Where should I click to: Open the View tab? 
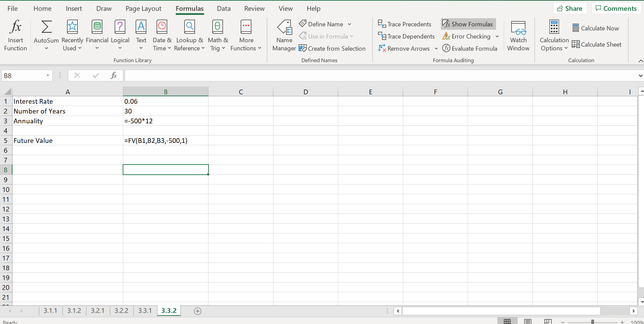click(x=286, y=8)
